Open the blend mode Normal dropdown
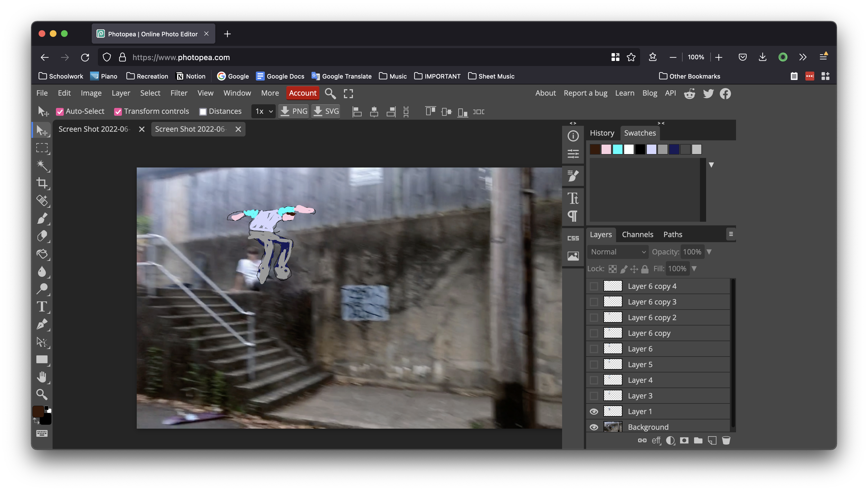 (x=618, y=252)
